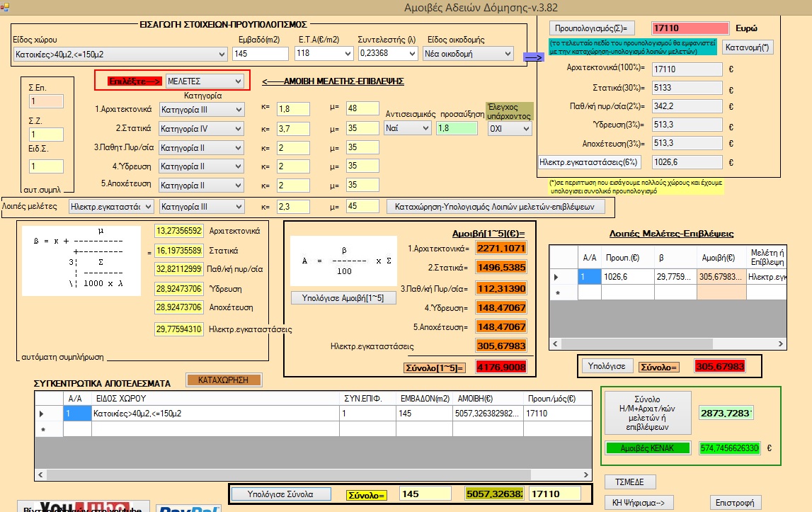Click the application icon in the title bar

coord(6,6)
